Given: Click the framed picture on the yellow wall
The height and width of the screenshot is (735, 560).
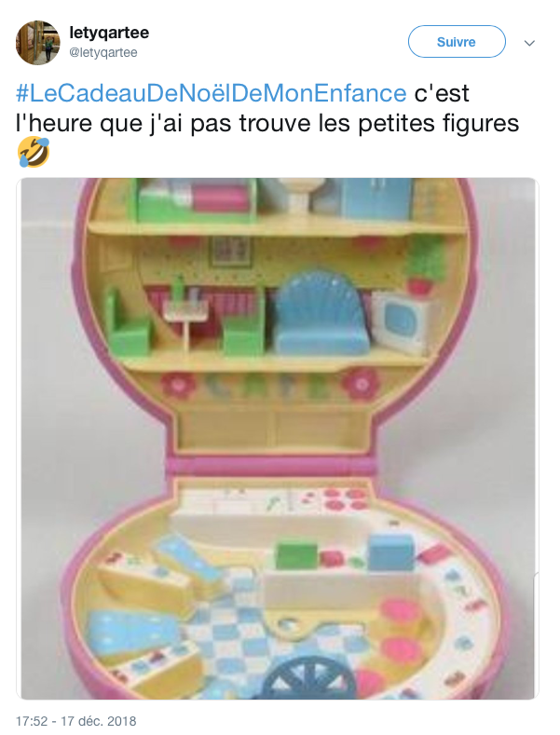Looking at the screenshot, I should (x=229, y=251).
